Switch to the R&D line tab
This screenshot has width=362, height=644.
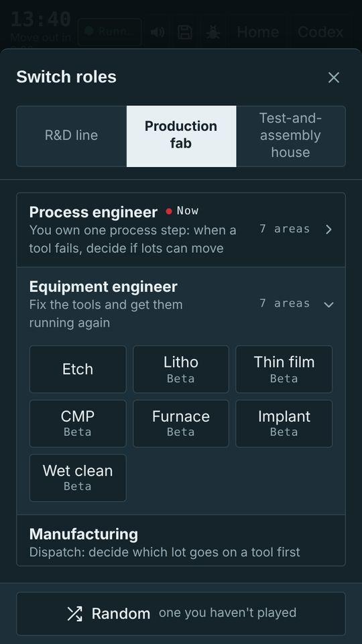tap(72, 136)
